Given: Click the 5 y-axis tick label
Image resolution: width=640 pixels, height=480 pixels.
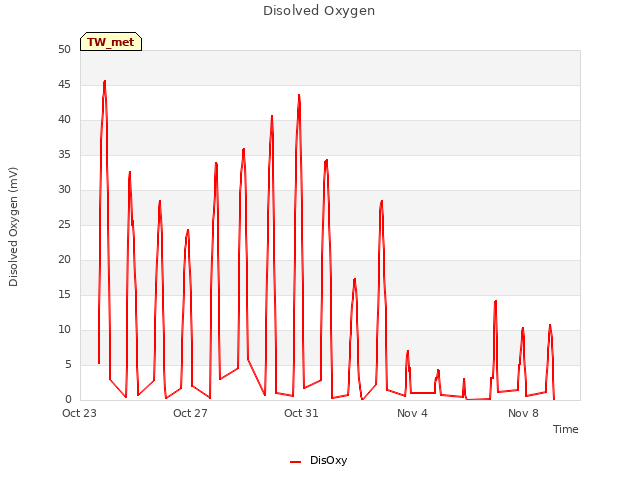Looking at the screenshot, I should (x=68, y=364).
